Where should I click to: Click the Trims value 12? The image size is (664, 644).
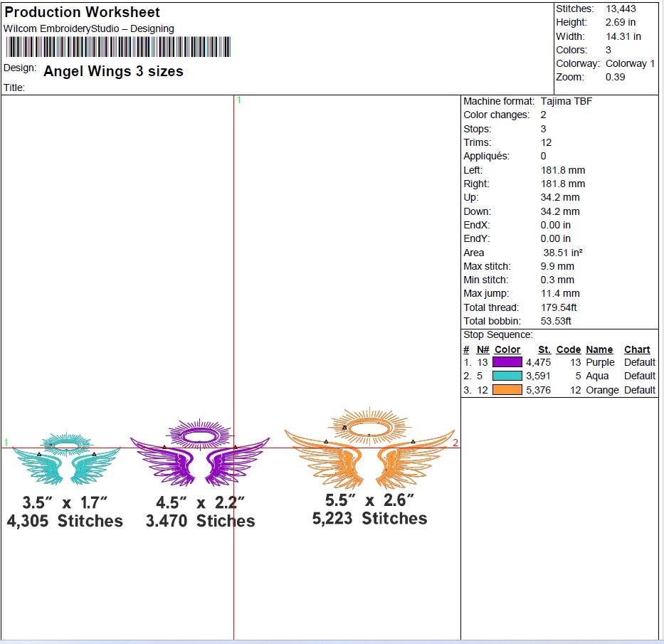click(x=546, y=143)
